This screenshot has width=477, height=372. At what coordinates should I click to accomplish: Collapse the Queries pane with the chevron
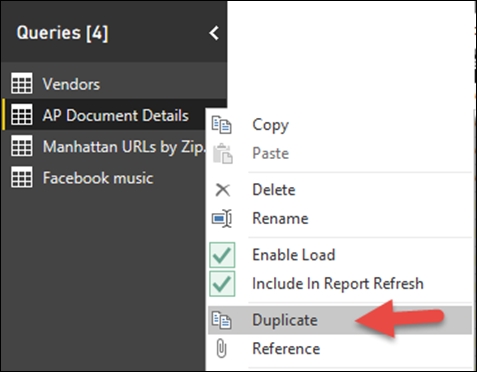coord(214,33)
